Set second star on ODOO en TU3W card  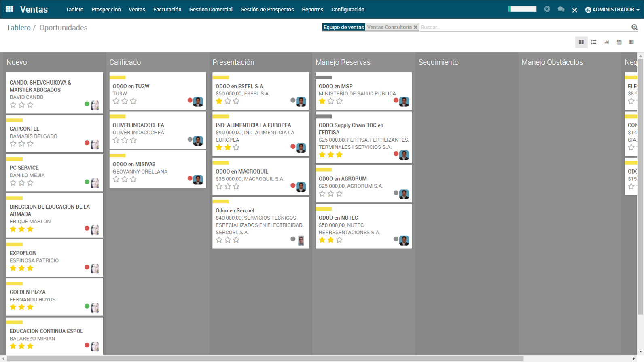(x=125, y=101)
